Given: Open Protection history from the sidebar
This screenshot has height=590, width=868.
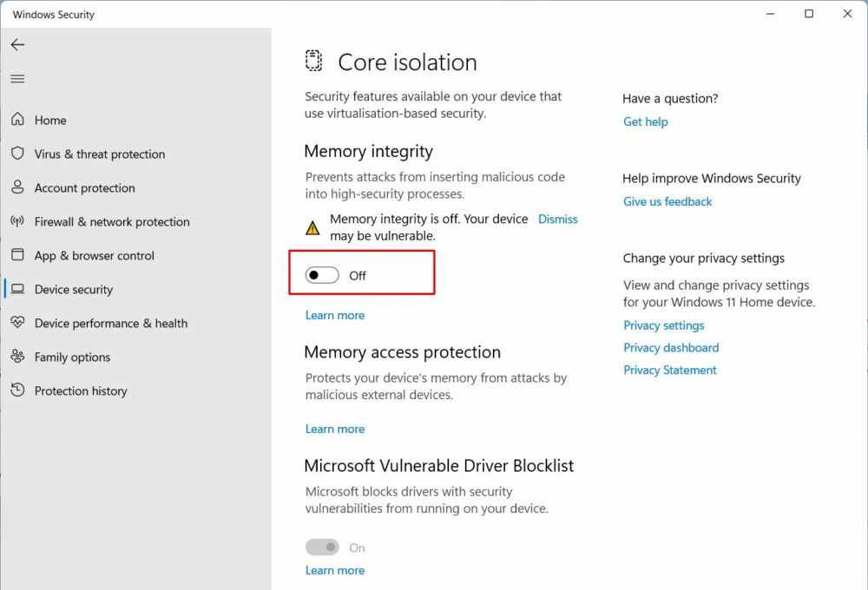Looking at the screenshot, I should (x=81, y=391).
